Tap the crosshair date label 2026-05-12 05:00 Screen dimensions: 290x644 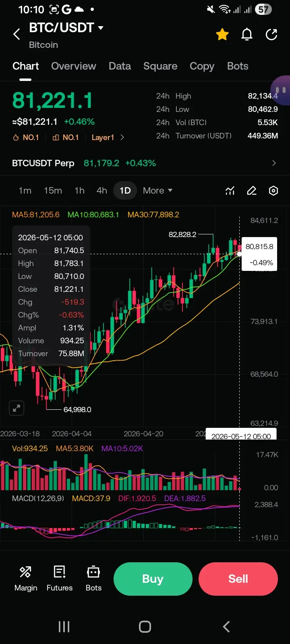(241, 436)
